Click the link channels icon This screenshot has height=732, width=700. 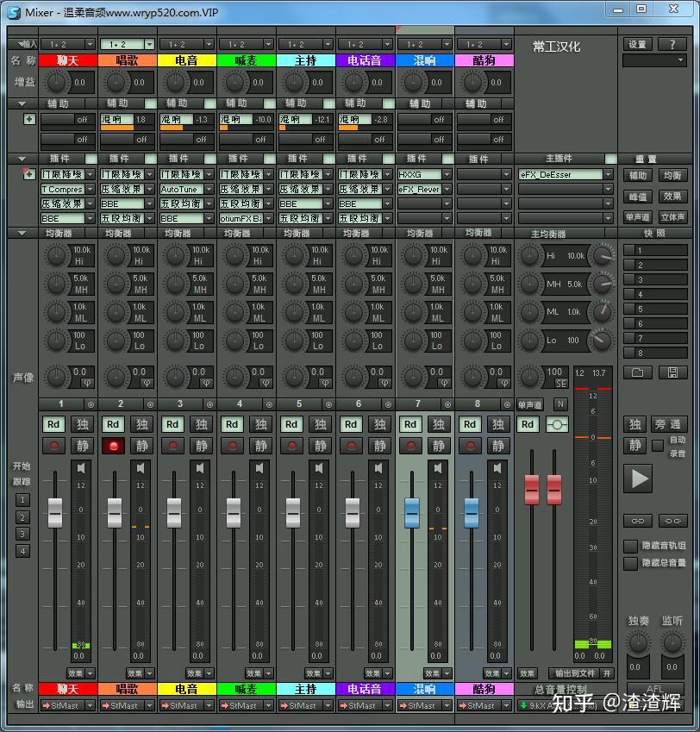tap(637, 521)
